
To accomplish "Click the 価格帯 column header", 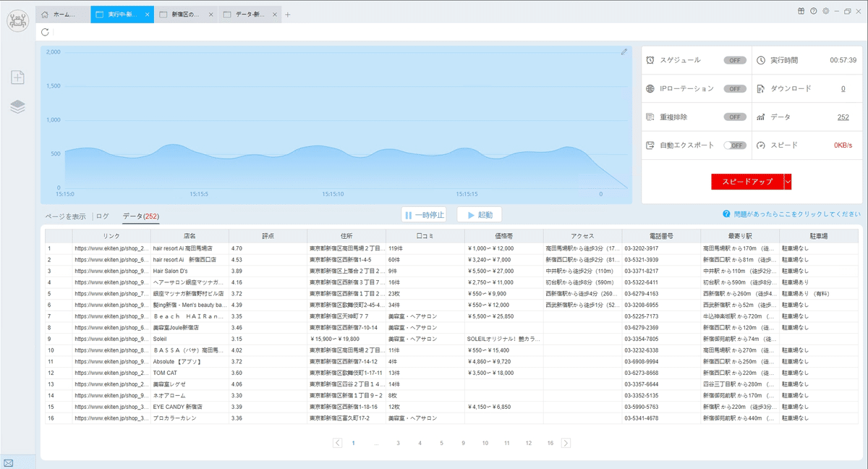I will pos(504,236).
